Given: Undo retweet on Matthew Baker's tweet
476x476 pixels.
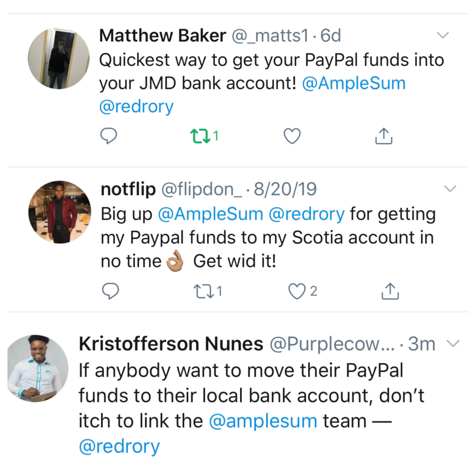Looking at the screenshot, I should 200,136.
